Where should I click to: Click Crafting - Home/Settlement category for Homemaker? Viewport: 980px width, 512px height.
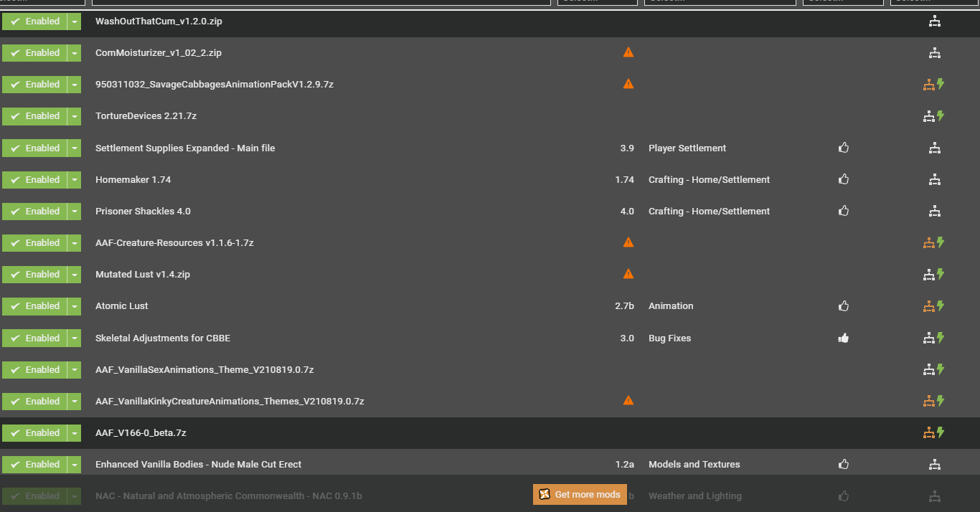(x=709, y=180)
